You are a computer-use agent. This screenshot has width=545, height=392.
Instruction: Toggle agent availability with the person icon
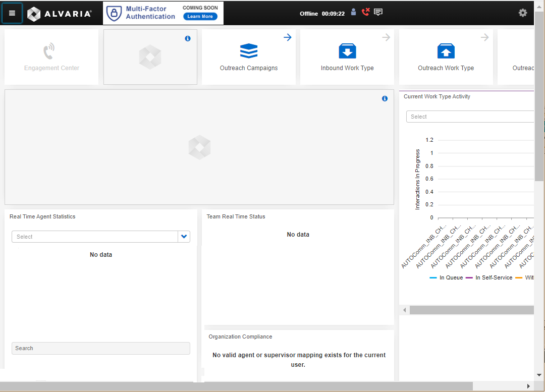353,12
